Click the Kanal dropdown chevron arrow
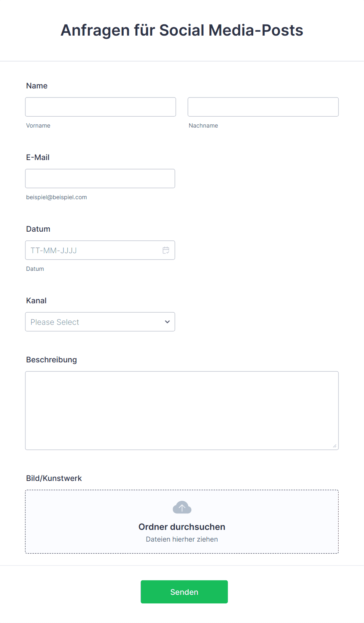This screenshot has height=623, width=364. (x=168, y=322)
